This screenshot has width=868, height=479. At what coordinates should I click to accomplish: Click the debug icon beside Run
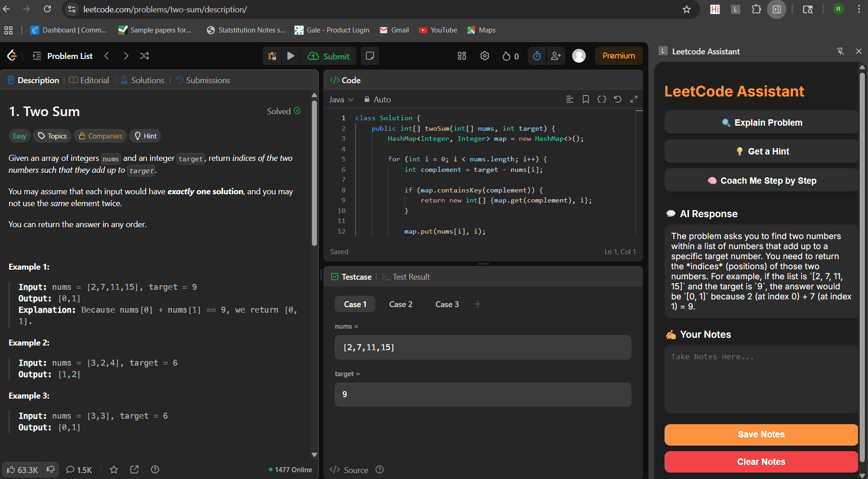pos(272,56)
